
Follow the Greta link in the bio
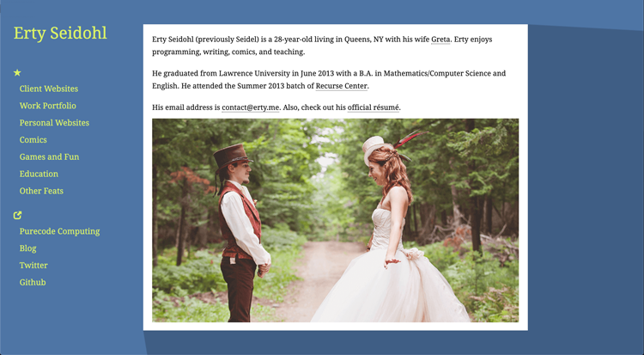[440, 40]
